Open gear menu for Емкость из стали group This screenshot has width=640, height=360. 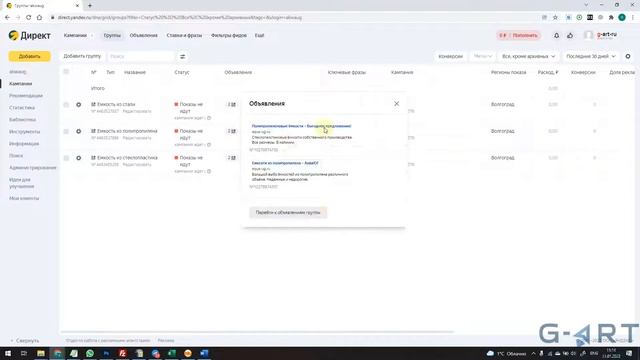point(78,104)
